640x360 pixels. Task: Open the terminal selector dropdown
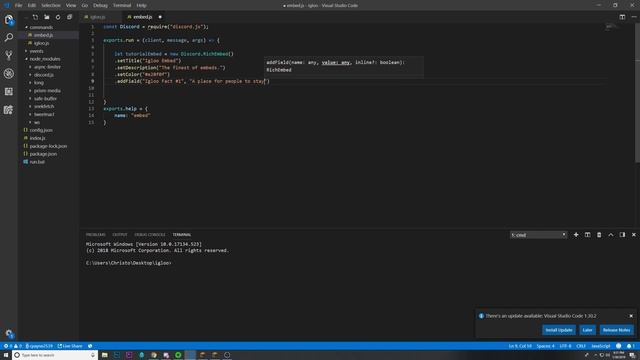click(x=538, y=235)
